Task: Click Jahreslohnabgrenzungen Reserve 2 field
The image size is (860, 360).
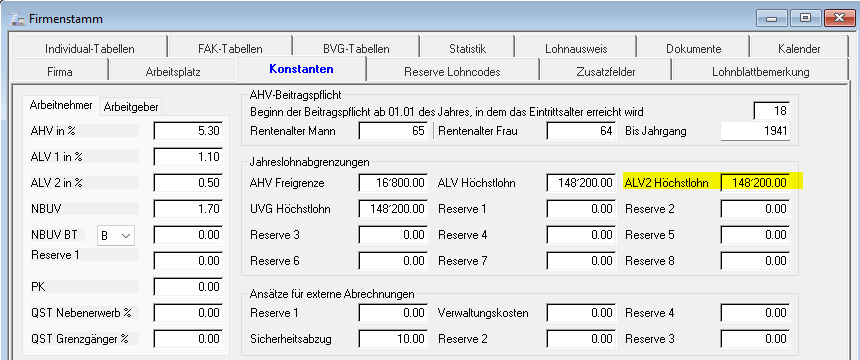Action: pos(755,209)
